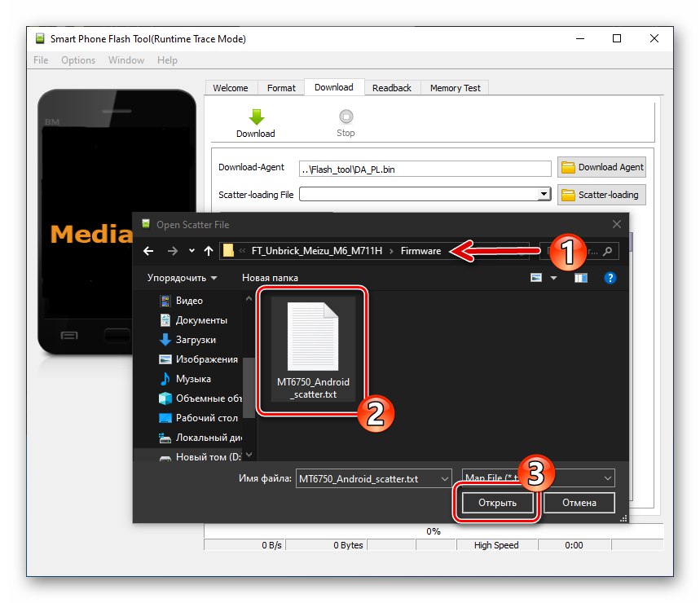Open the Help menu
This screenshot has height=603, width=700.
[x=167, y=60]
